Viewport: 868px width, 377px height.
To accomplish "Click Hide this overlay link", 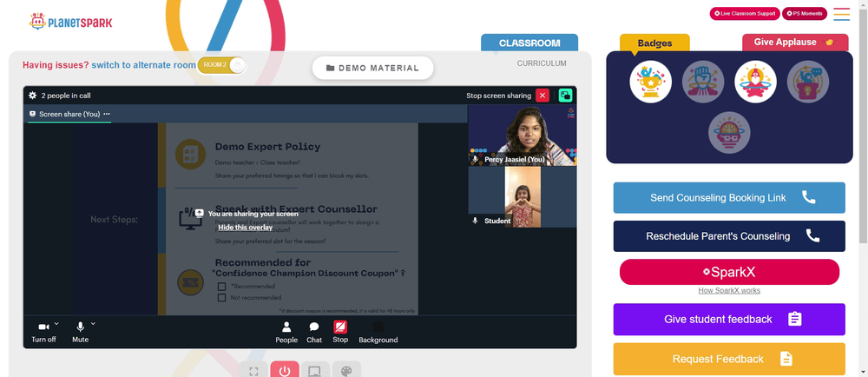I will [x=246, y=228].
